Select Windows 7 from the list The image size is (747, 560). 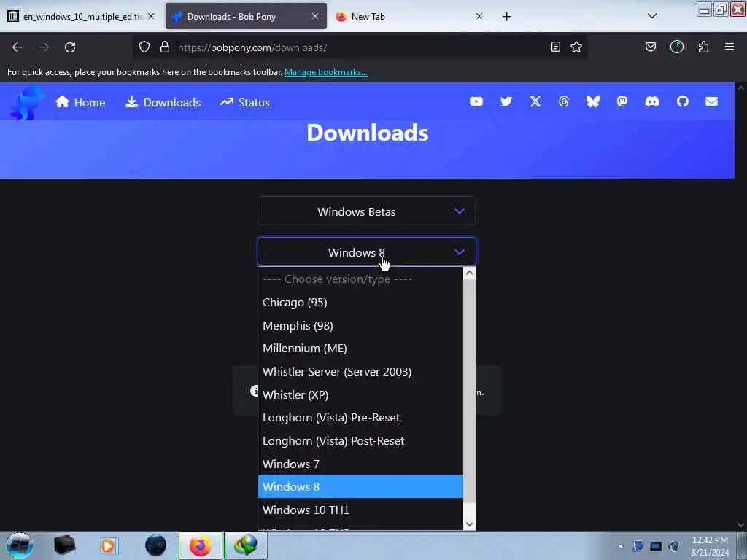(360, 464)
